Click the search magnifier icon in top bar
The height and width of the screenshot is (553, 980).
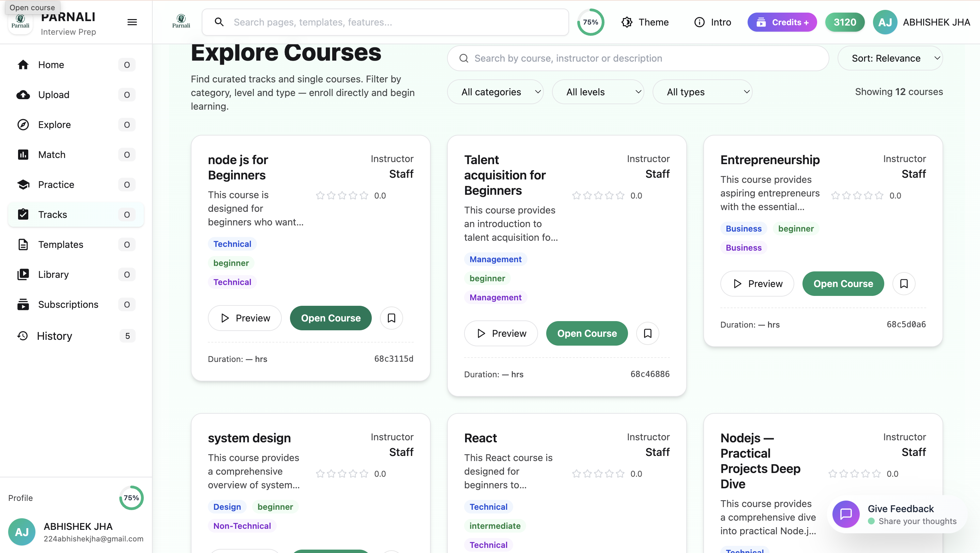(x=219, y=22)
